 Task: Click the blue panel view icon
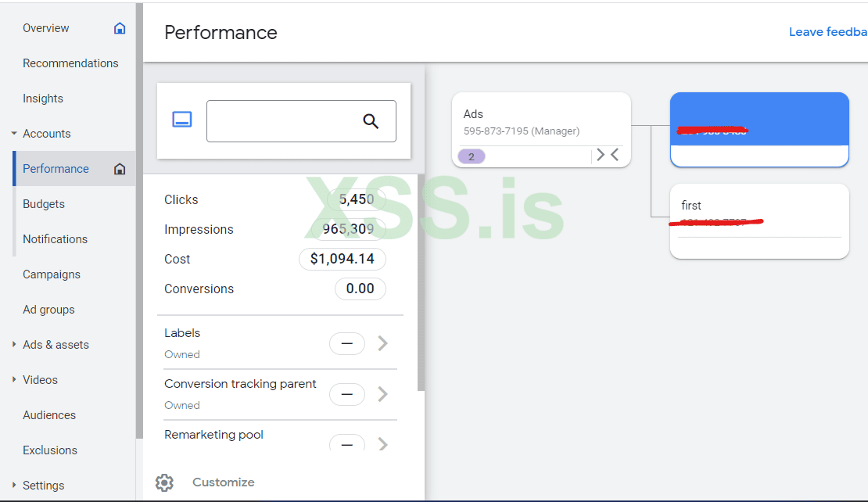[182, 120]
